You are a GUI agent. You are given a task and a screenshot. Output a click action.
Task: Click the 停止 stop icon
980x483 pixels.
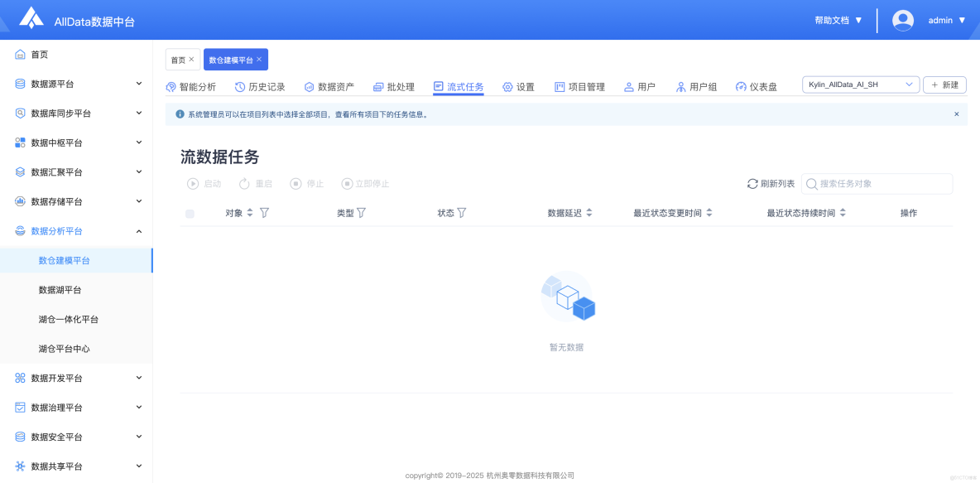(295, 183)
